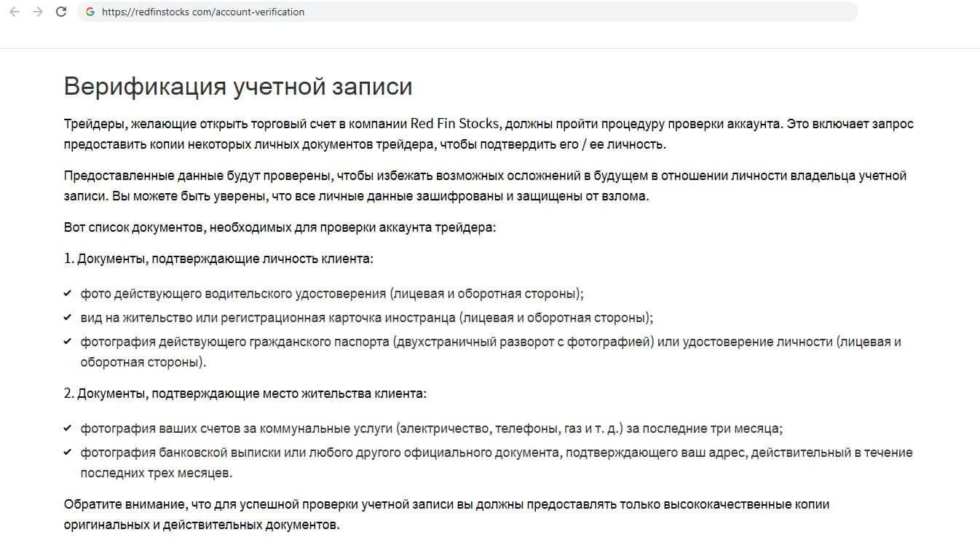
Task: Click subheading "1. Документы, подтверждающие личность клиента"
Action: tap(218, 259)
